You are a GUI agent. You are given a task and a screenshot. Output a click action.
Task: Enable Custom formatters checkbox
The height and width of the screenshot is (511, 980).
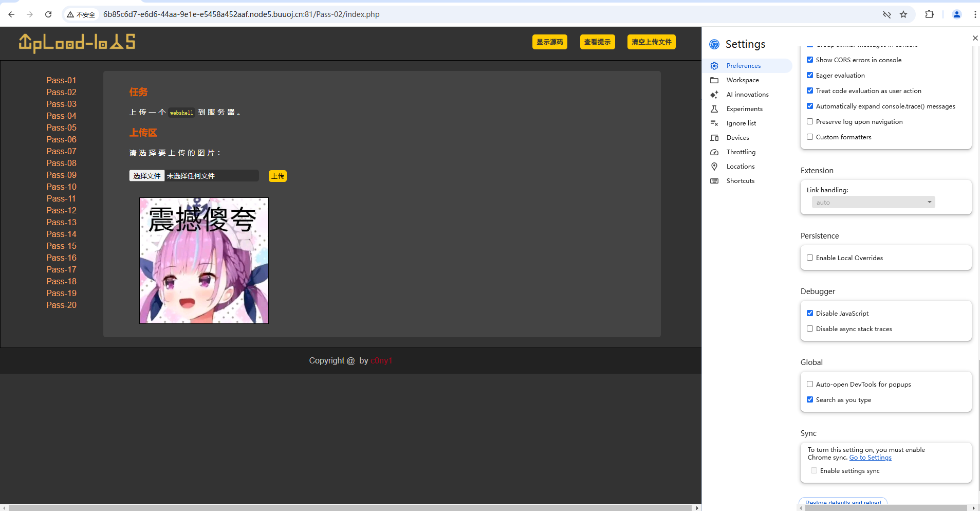tap(810, 137)
